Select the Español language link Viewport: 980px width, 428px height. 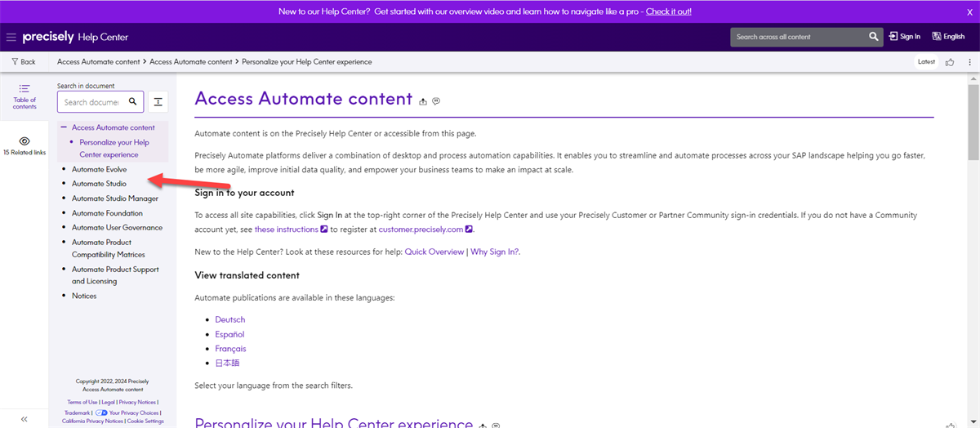pyautogui.click(x=229, y=334)
